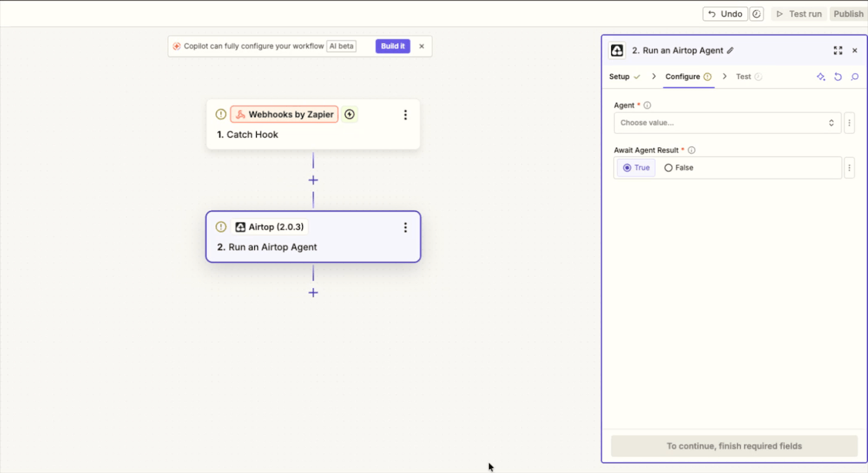Viewport: 868px width, 473px height.
Task: Rename step using the pencil icon
Action: click(x=730, y=51)
